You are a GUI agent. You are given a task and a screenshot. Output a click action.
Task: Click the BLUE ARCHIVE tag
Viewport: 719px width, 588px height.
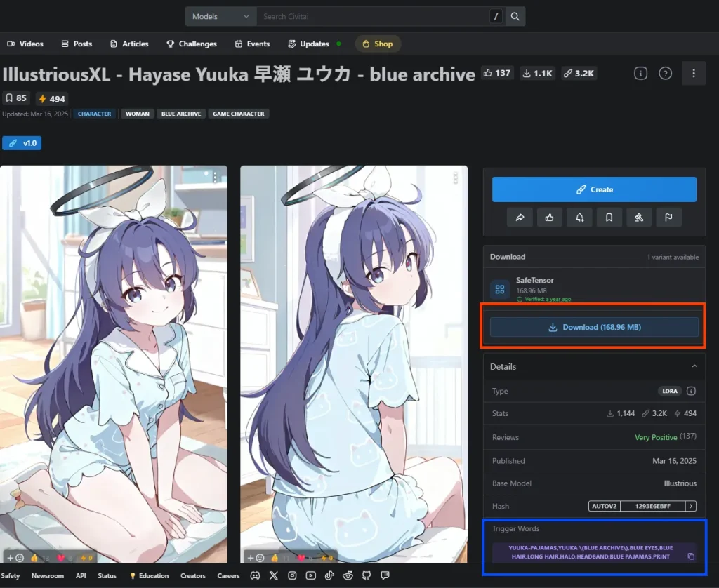click(x=181, y=114)
